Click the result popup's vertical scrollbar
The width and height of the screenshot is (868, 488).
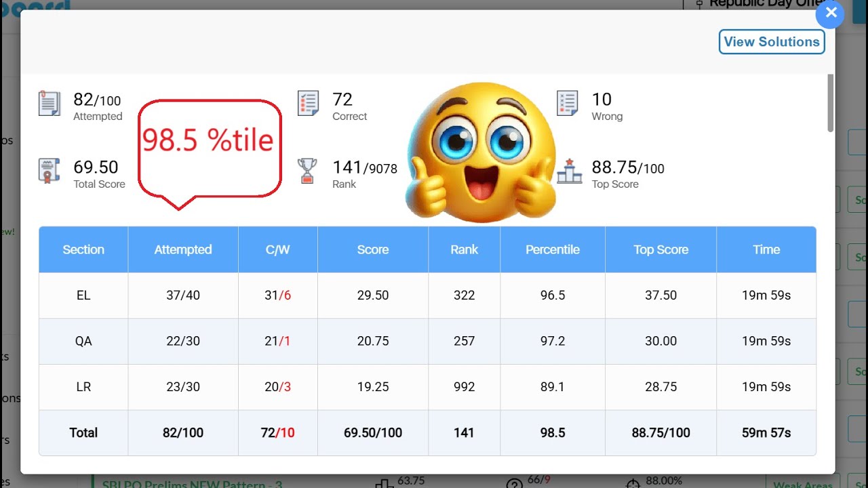click(831, 103)
